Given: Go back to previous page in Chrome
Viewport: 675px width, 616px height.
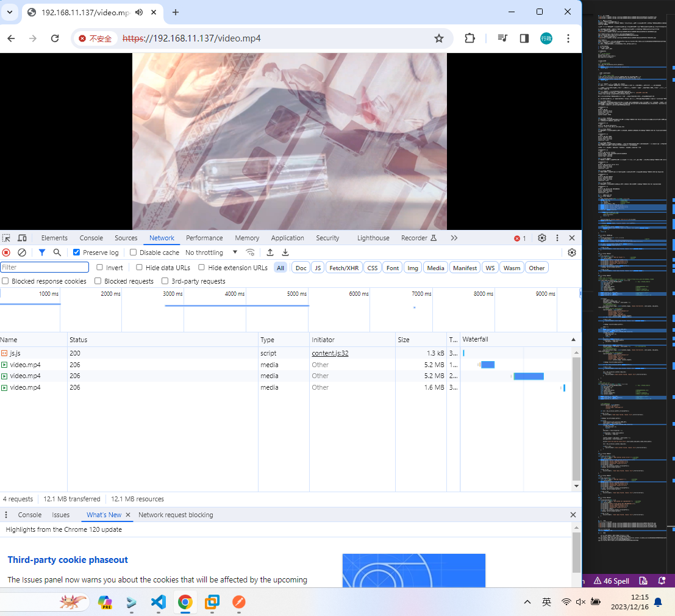Looking at the screenshot, I should [11, 38].
